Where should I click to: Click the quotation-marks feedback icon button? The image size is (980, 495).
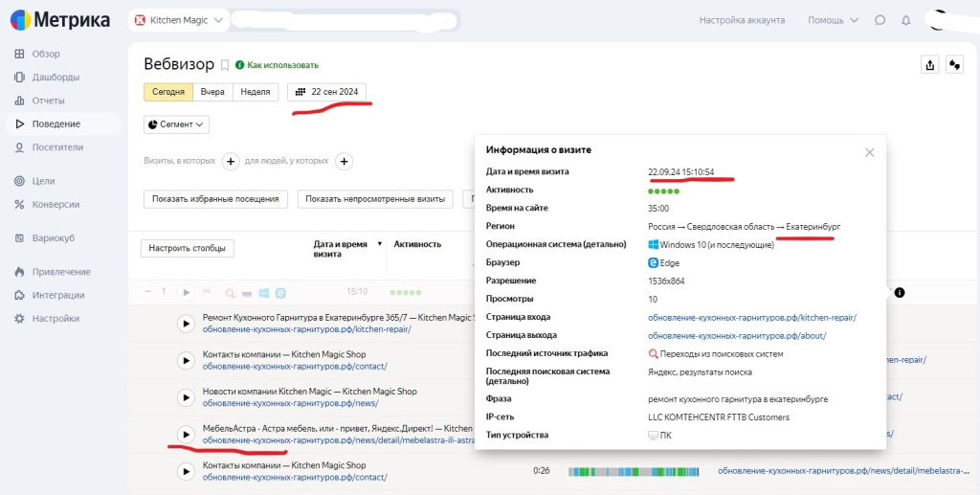[x=954, y=64]
